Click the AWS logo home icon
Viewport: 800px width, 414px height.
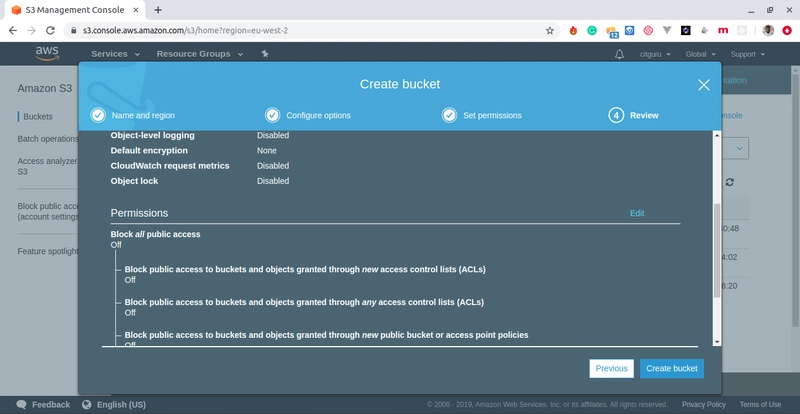click(47, 54)
